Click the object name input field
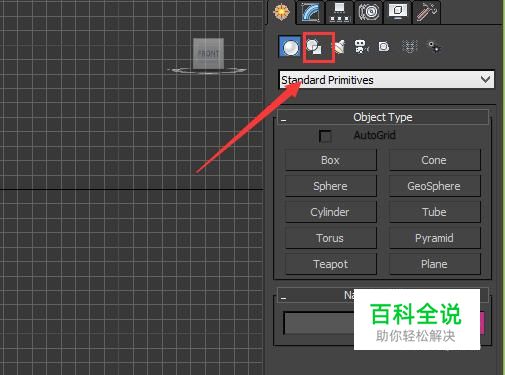Screen dimensions: 505x375 coord(318,323)
